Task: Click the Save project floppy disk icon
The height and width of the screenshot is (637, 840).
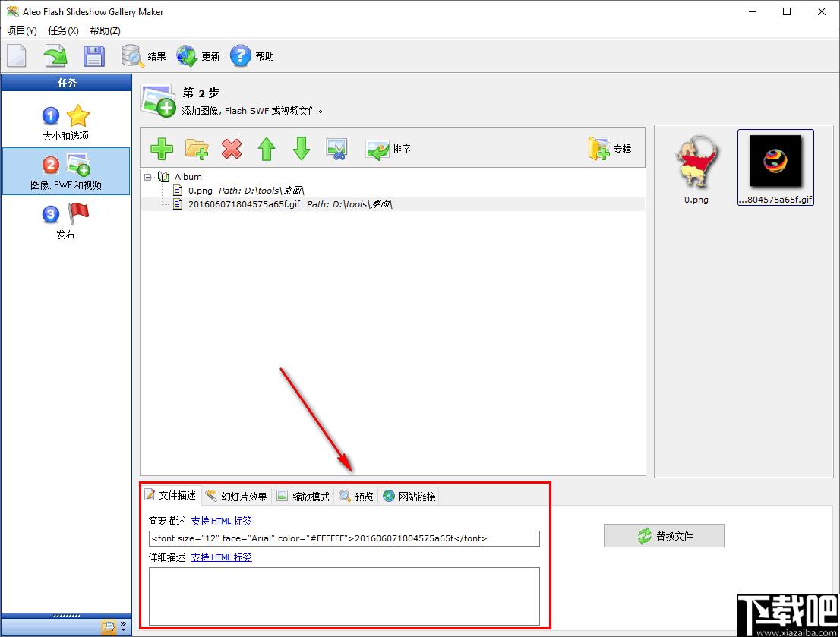Action: point(93,55)
